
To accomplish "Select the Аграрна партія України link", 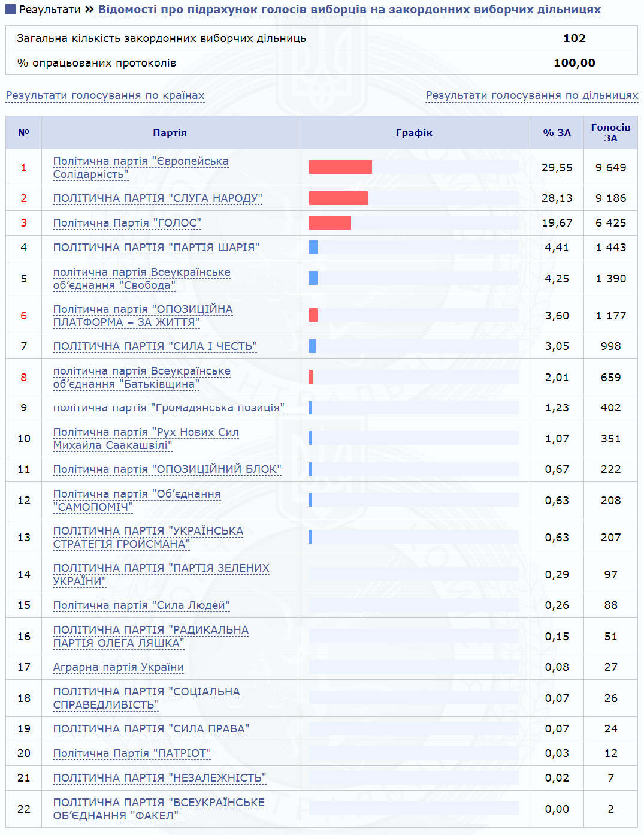I will click(x=118, y=667).
